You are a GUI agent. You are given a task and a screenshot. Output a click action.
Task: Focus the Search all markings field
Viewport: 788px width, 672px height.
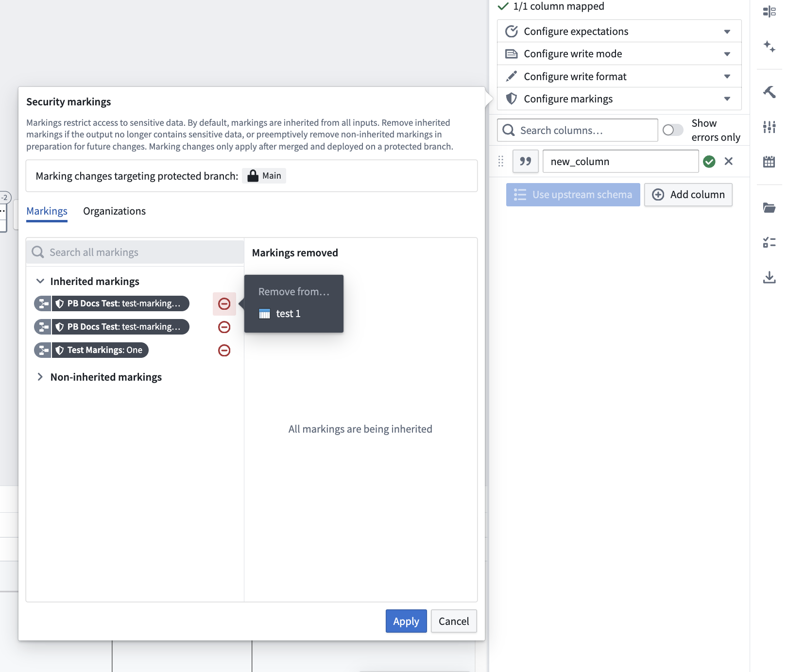[135, 252]
